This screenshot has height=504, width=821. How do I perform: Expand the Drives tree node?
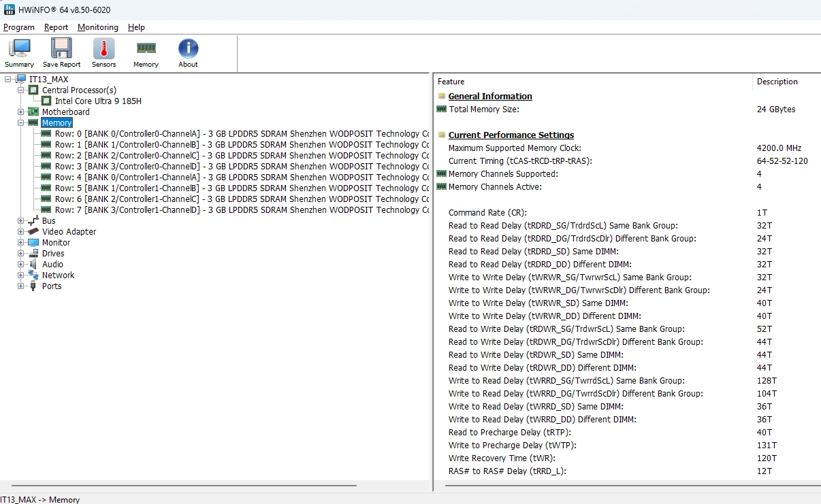click(x=20, y=253)
